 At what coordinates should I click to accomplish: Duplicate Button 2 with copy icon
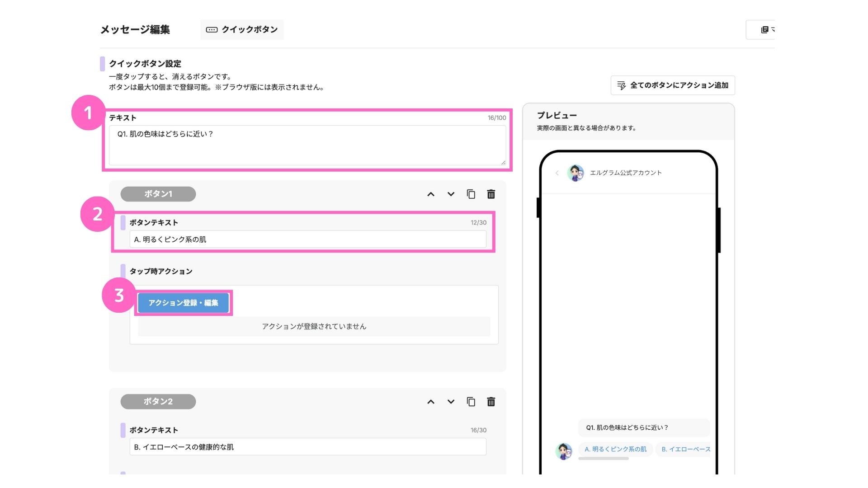tap(471, 402)
